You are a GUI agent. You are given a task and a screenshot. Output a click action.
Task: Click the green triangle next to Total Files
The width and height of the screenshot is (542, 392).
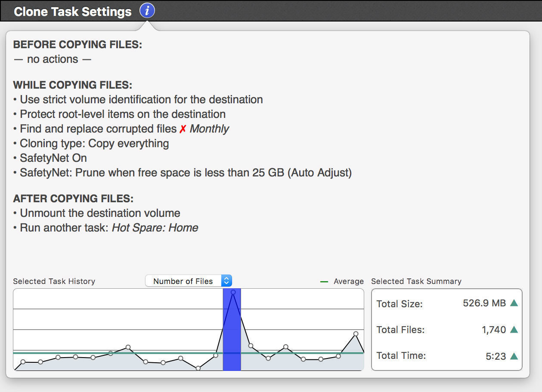pyautogui.click(x=514, y=330)
